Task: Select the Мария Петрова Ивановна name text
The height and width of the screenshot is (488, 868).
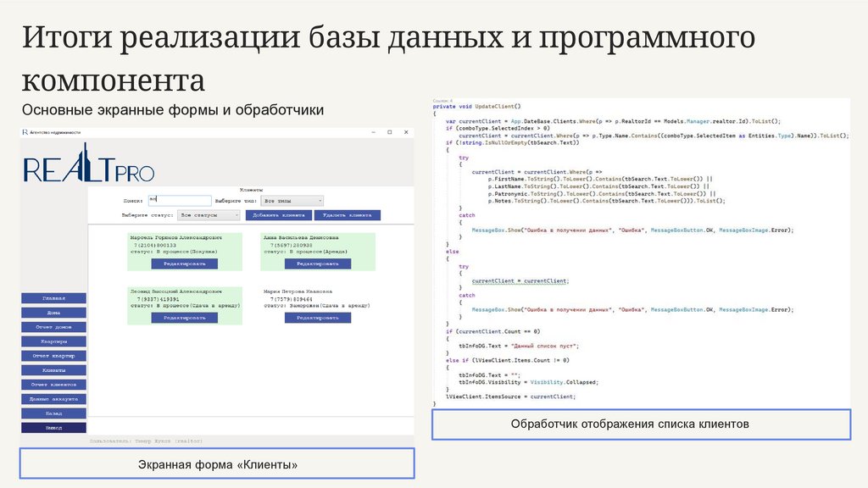Action: (x=298, y=291)
